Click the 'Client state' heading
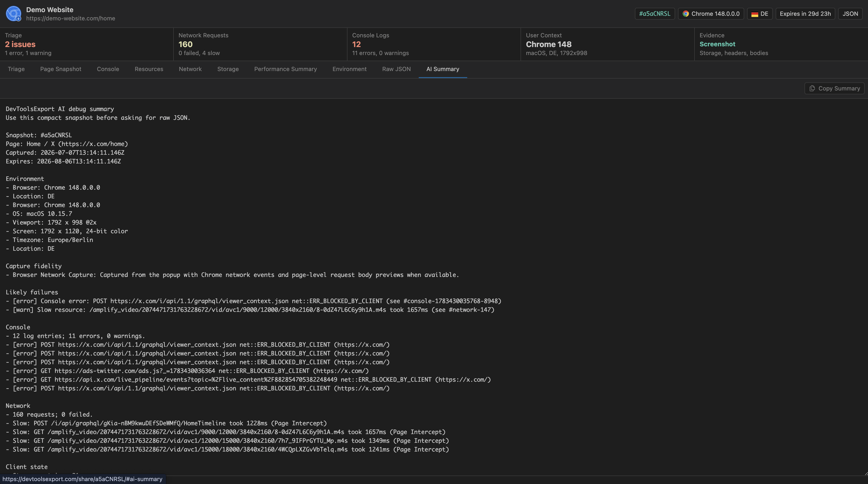This screenshot has height=484, width=868. click(x=27, y=467)
